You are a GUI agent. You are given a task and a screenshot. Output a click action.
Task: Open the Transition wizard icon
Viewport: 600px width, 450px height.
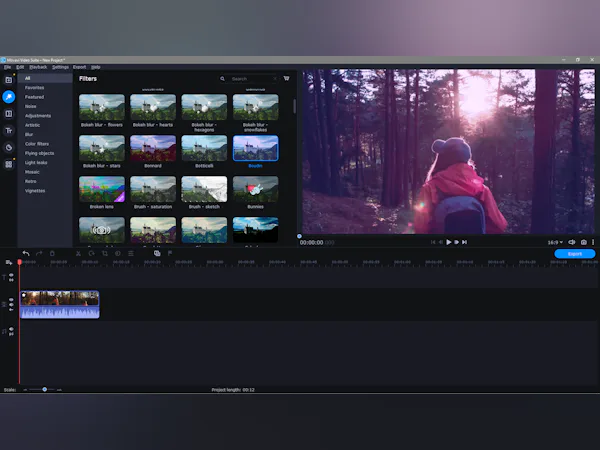[157, 253]
